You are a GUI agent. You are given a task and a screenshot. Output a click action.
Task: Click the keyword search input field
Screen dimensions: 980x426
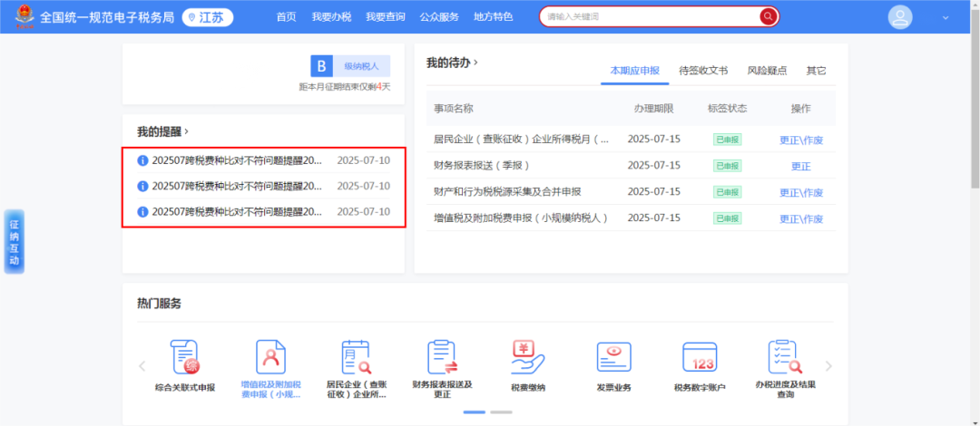pos(649,16)
